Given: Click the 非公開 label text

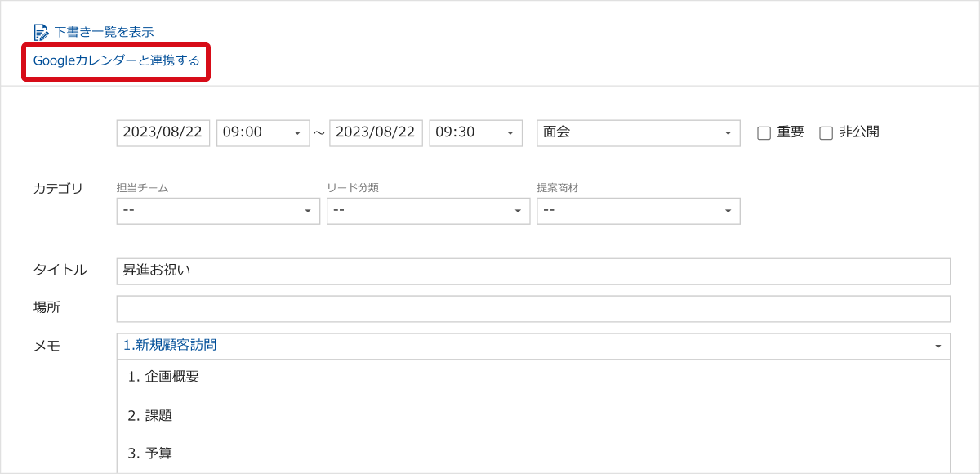Looking at the screenshot, I should 859,132.
